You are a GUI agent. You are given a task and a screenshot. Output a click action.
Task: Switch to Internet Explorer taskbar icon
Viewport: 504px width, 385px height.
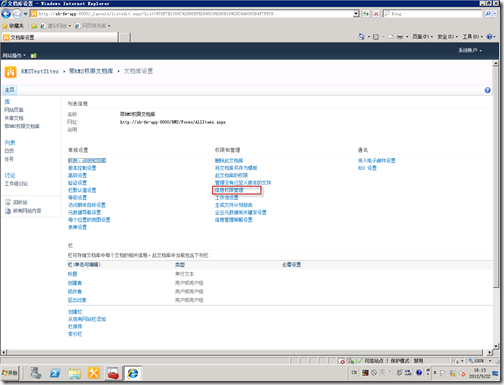click(133, 373)
